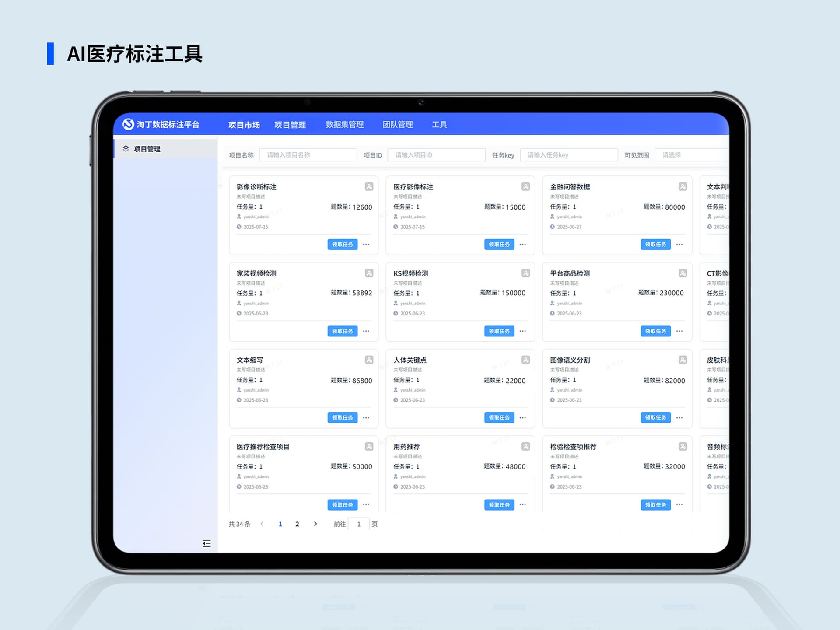840x630 pixels.
Task: Collapse sidebar using the fold icon
Action: 207,543
